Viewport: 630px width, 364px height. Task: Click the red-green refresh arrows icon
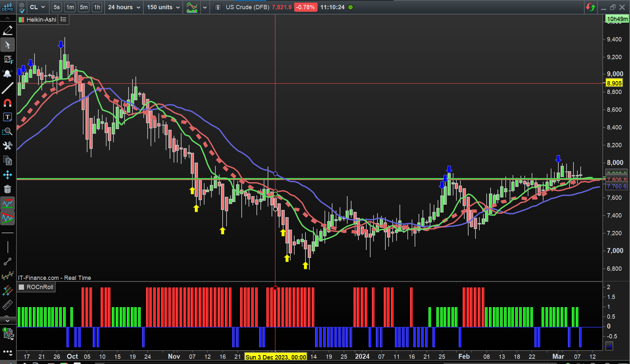591,7
